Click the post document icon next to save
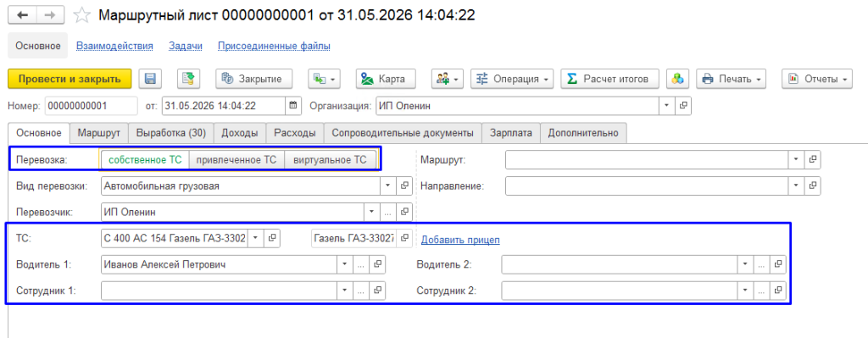868x338 pixels. [x=189, y=79]
